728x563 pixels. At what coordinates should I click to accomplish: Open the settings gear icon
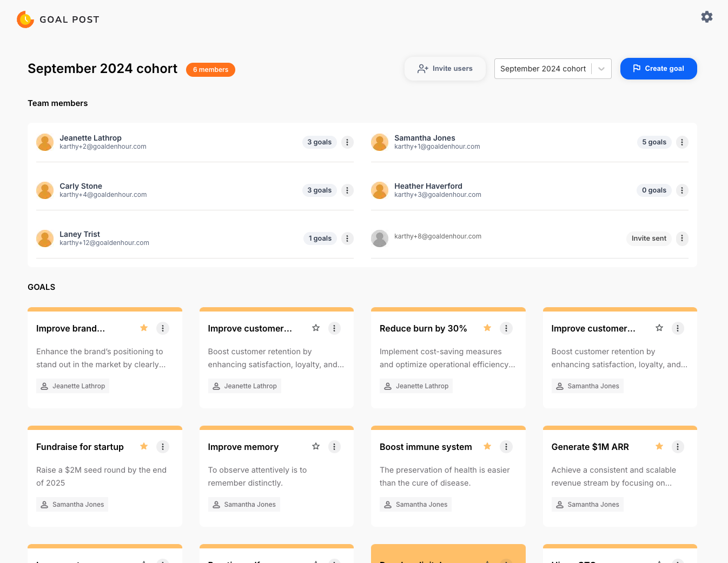(x=706, y=17)
